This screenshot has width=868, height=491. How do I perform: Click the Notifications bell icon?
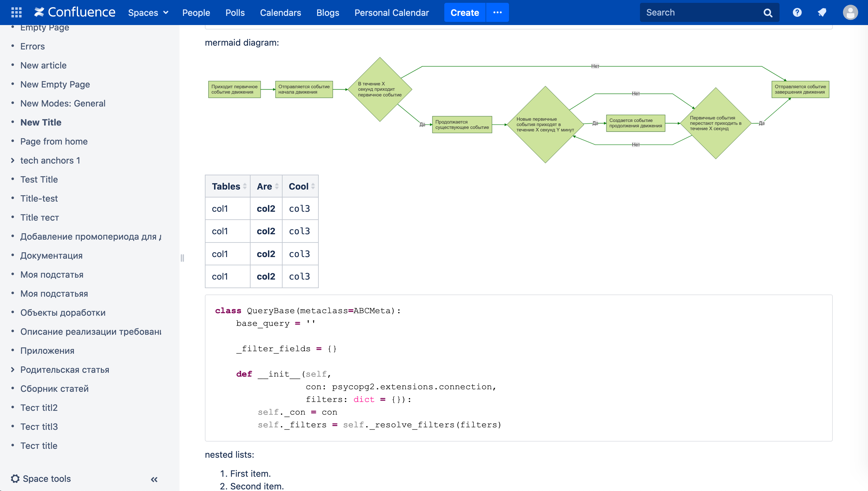coord(822,12)
